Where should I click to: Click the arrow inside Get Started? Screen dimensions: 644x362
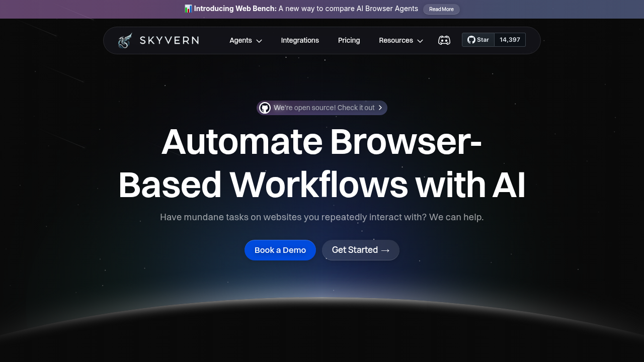(385, 250)
